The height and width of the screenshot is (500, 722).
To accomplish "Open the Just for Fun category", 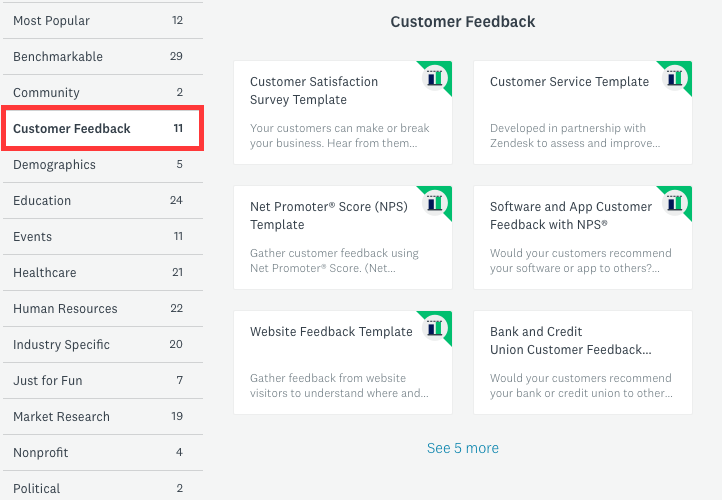I will (103, 380).
